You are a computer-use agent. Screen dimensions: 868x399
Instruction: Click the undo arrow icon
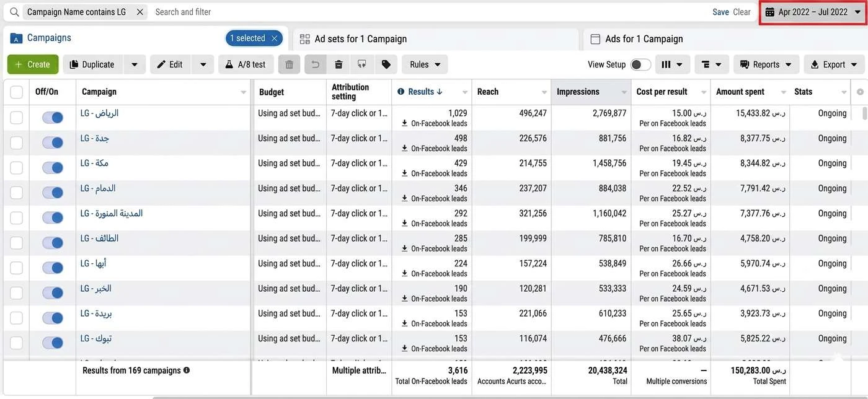[315, 64]
